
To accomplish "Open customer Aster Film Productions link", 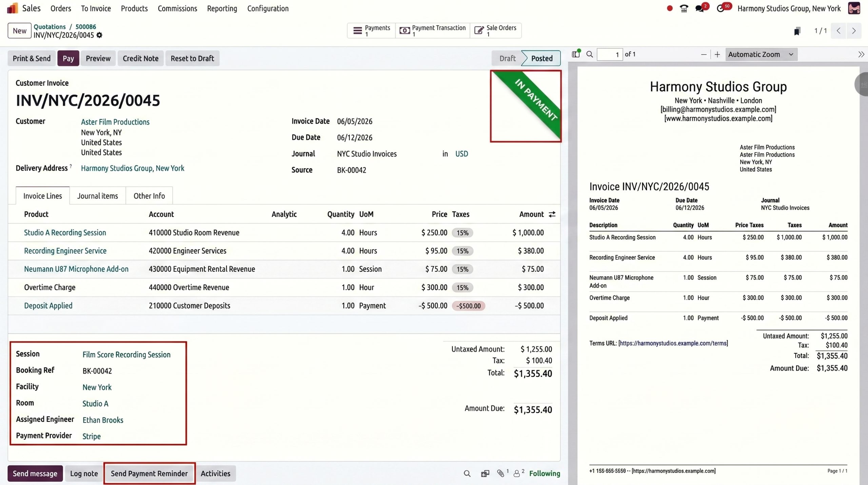I will (115, 122).
